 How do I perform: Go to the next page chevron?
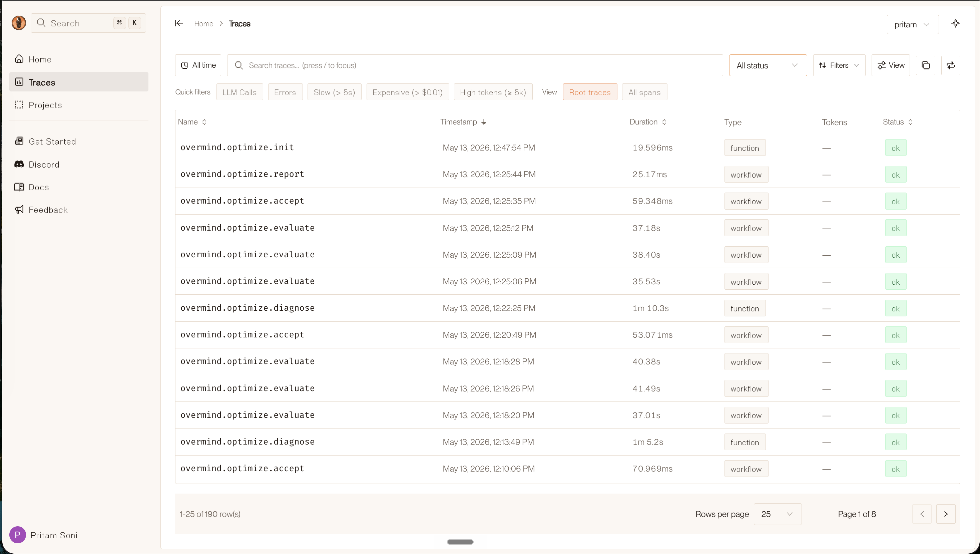[x=946, y=514]
